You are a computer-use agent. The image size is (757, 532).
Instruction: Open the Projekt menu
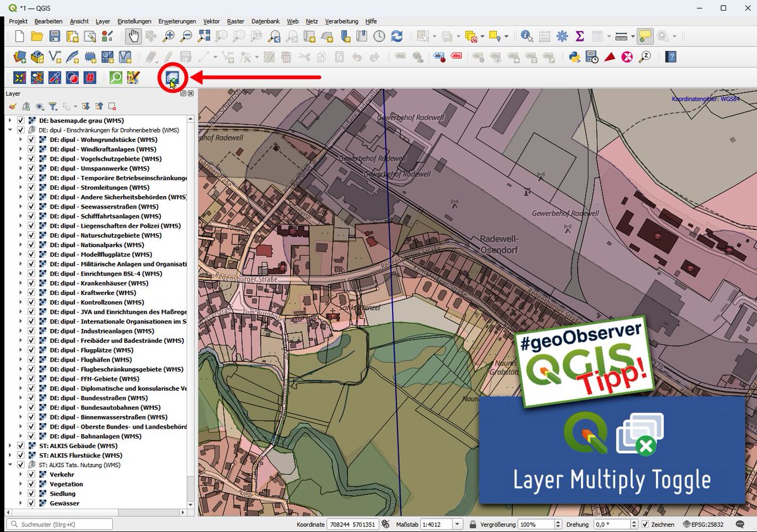point(18,21)
